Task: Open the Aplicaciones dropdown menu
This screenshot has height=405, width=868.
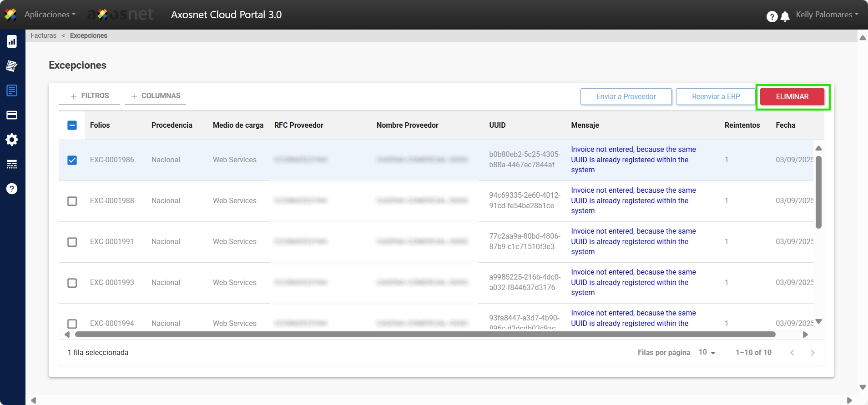Action: point(50,15)
